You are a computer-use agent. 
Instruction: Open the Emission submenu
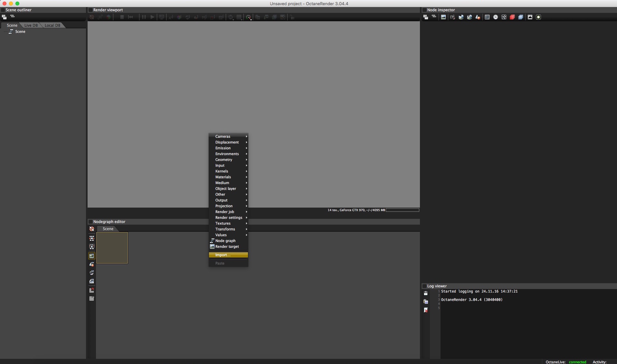pyautogui.click(x=228, y=148)
